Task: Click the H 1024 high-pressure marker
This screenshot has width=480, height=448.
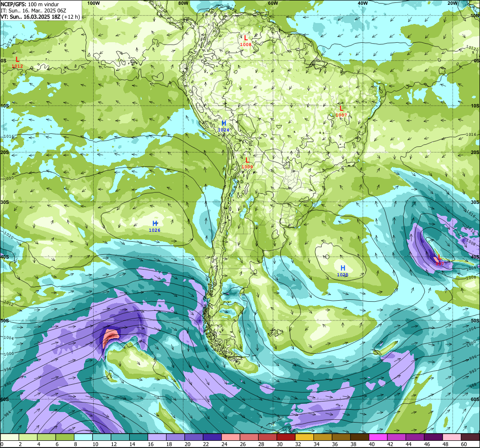Action: 224,126
